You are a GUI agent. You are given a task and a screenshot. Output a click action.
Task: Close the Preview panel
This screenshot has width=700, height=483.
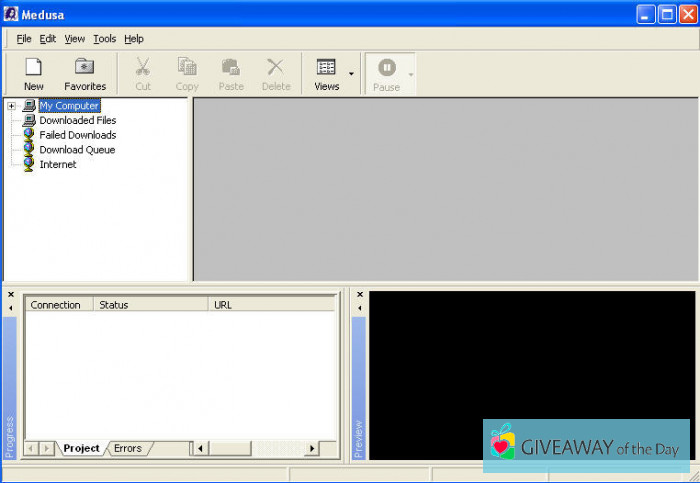[x=359, y=295]
